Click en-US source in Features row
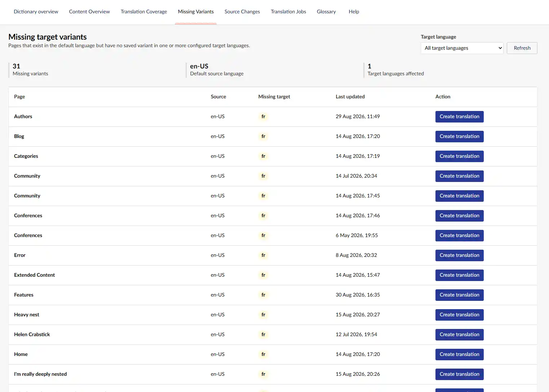549x392 pixels. [218, 295]
